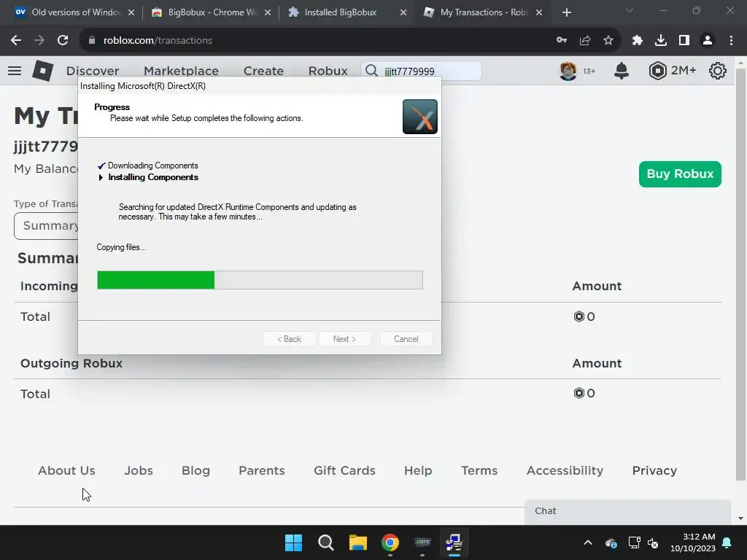This screenshot has height=560, width=747.
Task: Click the DirectX setup taskbar icon
Action: (x=454, y=542)
